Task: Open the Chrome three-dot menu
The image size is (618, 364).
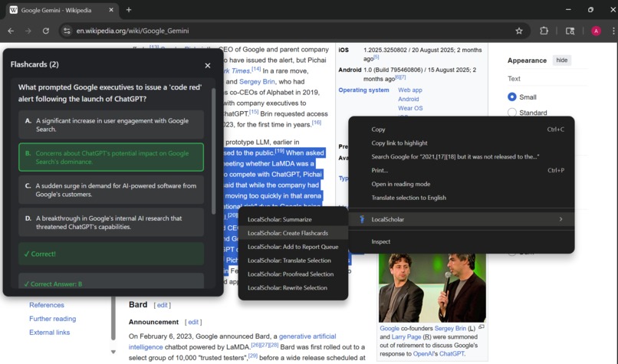Action: [613, 31]
